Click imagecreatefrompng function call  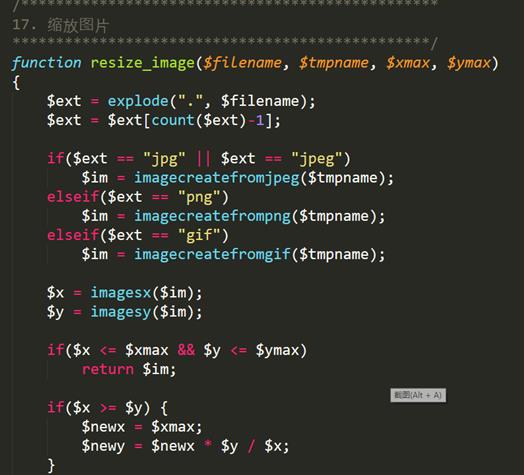pos(212,216)
